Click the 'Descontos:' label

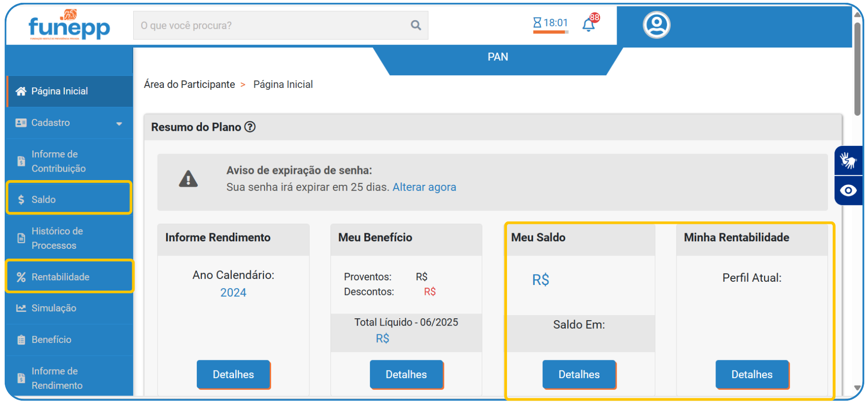(369, 292)
